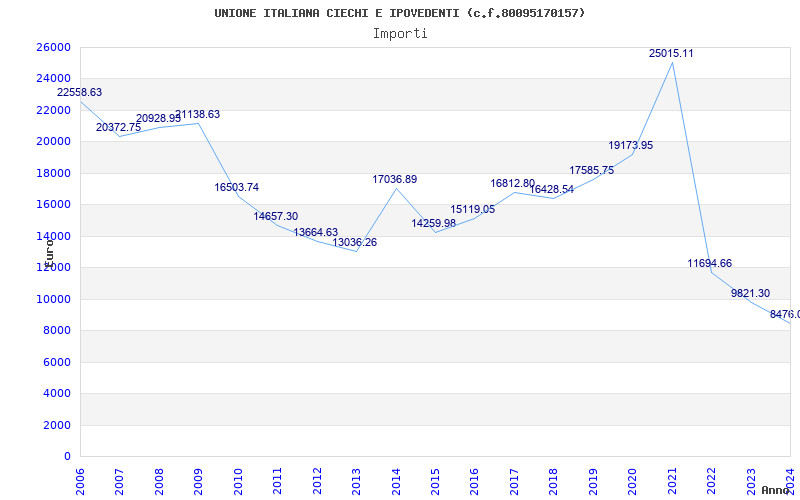Click the y-axis tick 4000

point(57,393)
